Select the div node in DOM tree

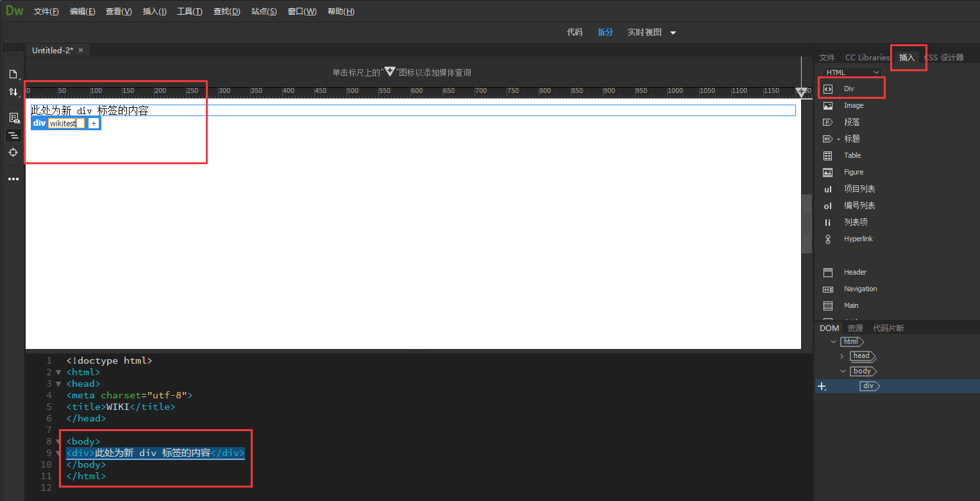pos(869,386)
